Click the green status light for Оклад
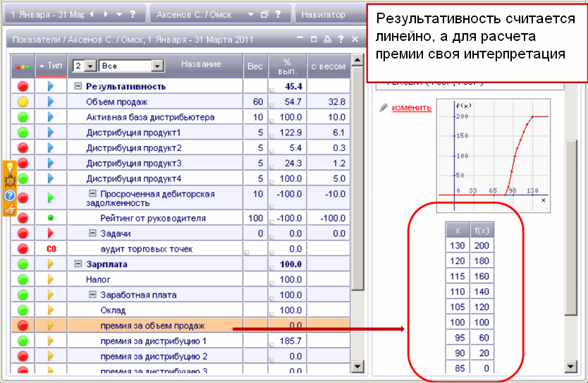 coord(23,310)
